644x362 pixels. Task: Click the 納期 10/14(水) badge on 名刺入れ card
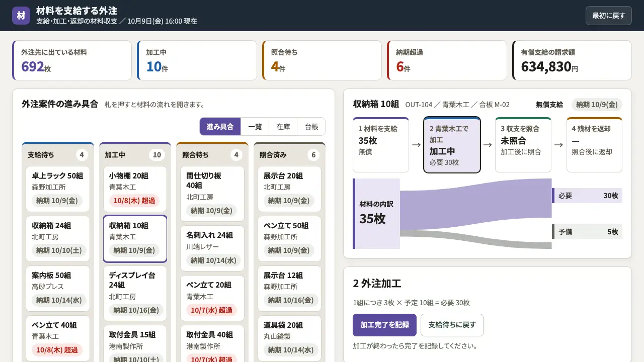(213, 260)
